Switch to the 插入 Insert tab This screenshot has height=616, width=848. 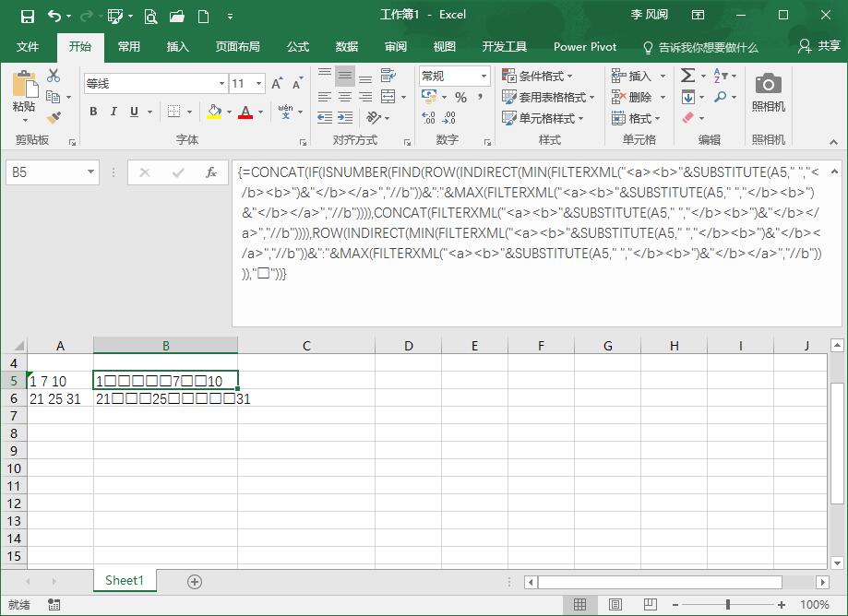(177, 47)
